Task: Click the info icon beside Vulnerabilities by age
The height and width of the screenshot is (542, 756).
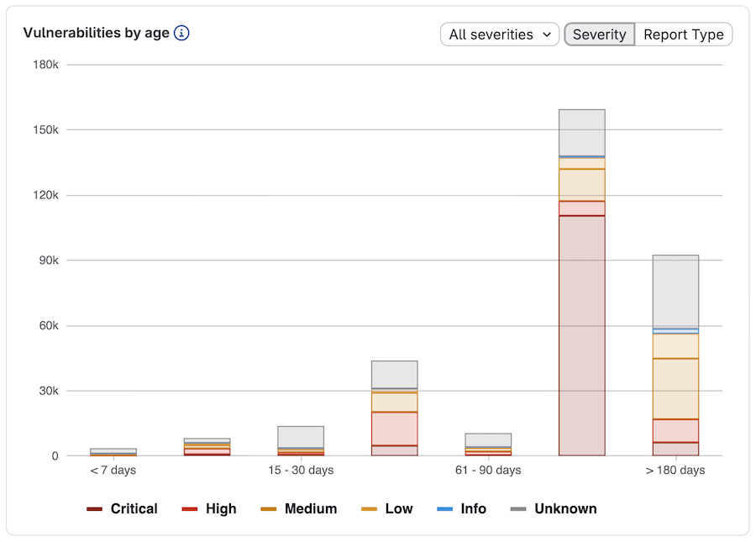Action: pos(181,33)
